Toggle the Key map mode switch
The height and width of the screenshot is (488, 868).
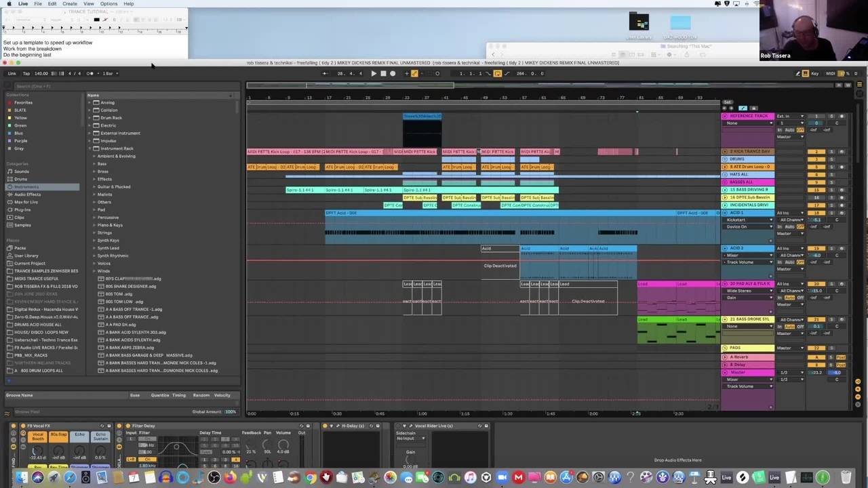click(814, 73)
